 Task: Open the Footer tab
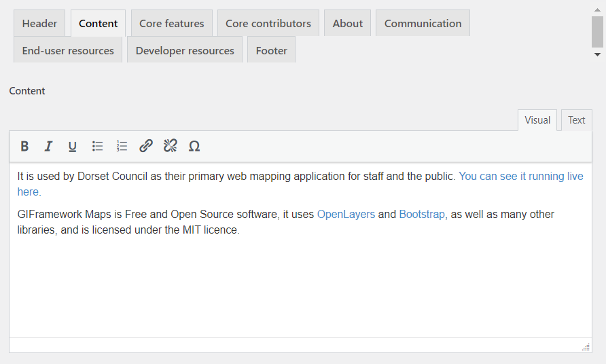click(272, 50)
